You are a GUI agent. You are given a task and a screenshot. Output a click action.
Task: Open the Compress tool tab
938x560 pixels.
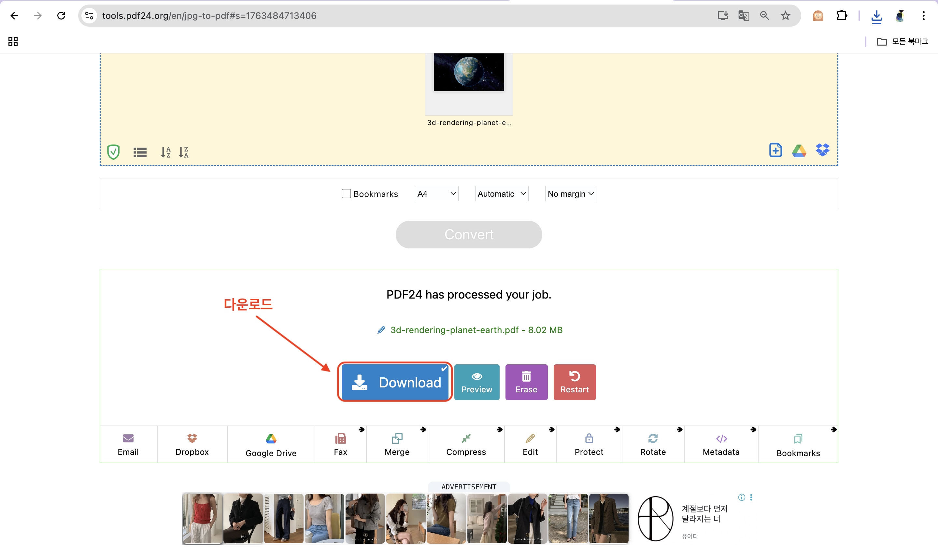[x=466, y=444]
